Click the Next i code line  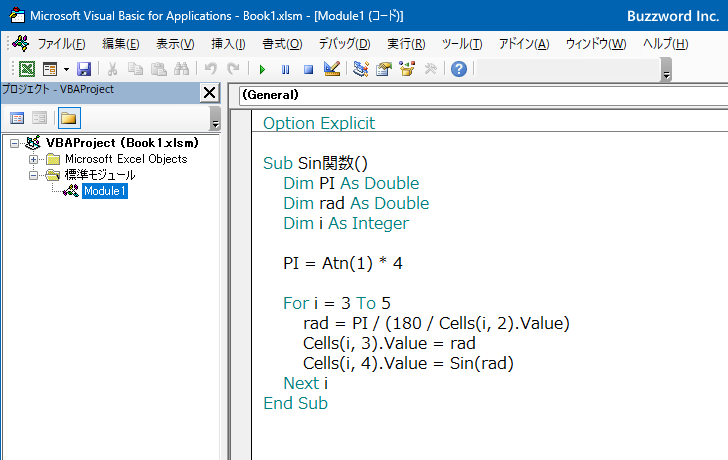[x=306, y=383]
